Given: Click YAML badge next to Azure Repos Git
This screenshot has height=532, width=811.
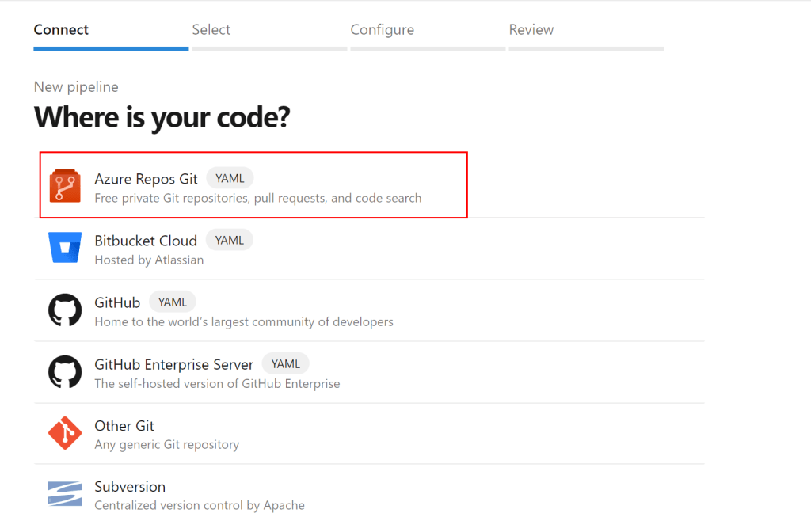Looking at the screenshot, I should pyautogui.click(x=230, y=178).
